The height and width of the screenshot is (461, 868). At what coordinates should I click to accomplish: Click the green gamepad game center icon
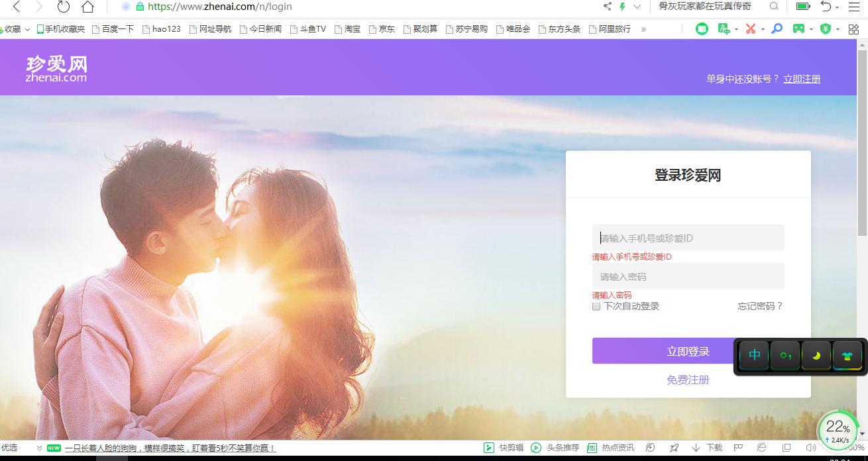(798, 28)
